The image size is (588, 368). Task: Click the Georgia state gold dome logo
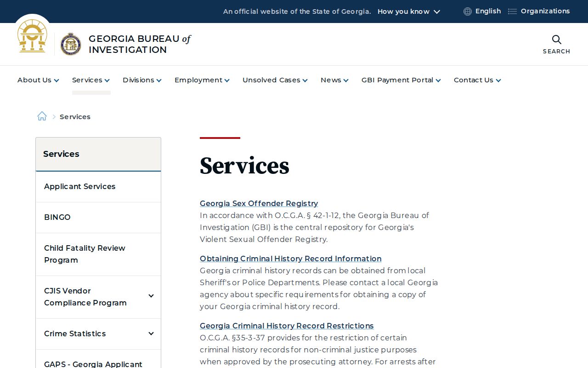point(32,36)
